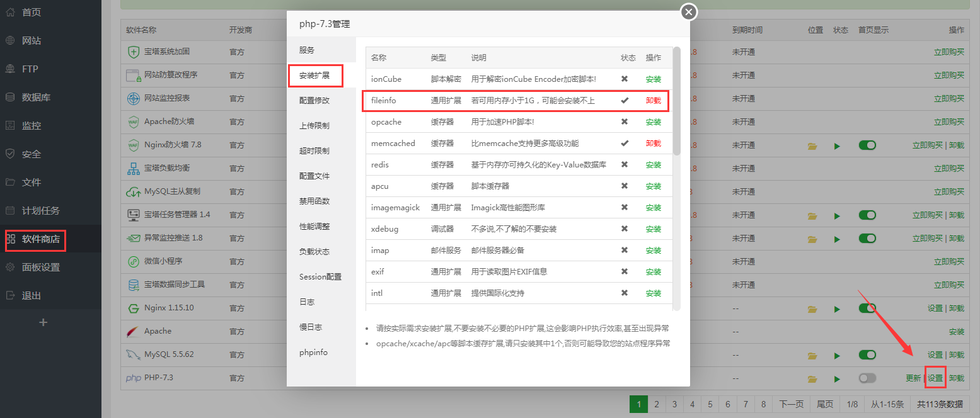980x418 pixels.
Task: Select the phpinfo tab
Action: (x=313, y=353)
